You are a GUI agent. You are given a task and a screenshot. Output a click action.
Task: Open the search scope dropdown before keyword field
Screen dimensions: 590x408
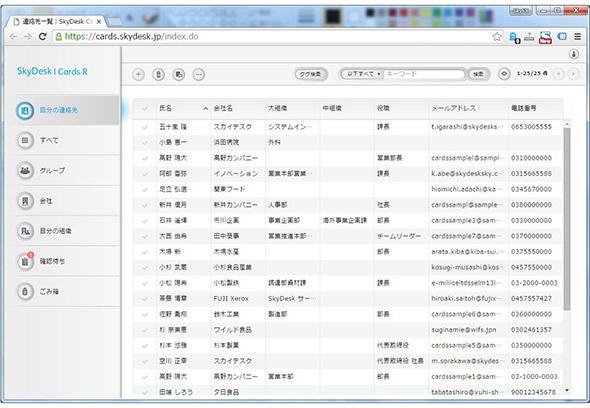tap(363, 74)
